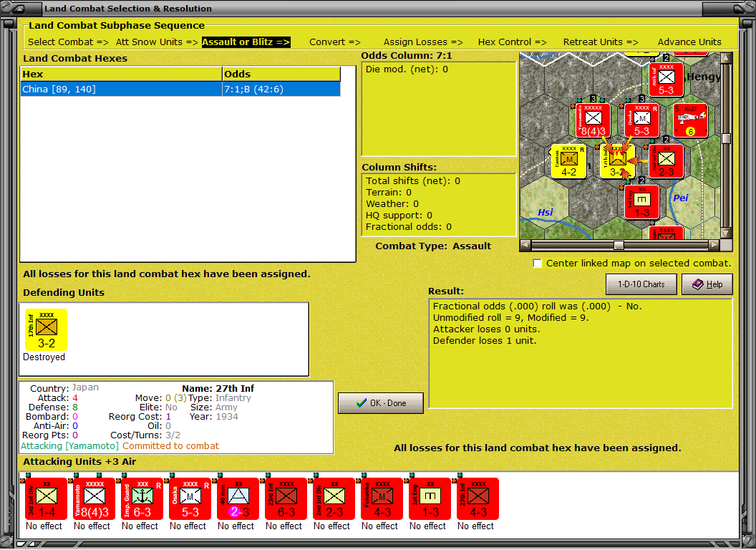Select the Yamamoto 8(4)3 attacking HQ unit

pos(94,499)
